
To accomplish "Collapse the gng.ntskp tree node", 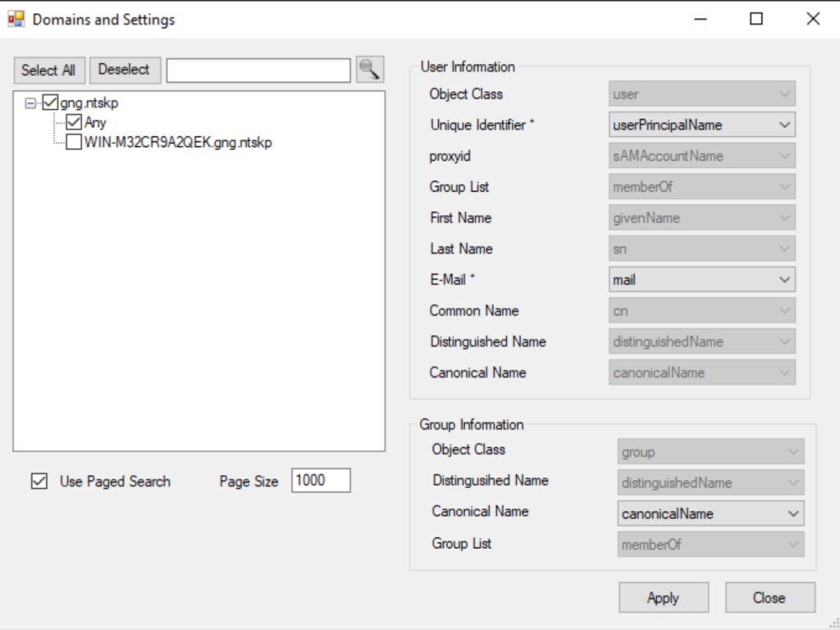I will click(30, 103).
